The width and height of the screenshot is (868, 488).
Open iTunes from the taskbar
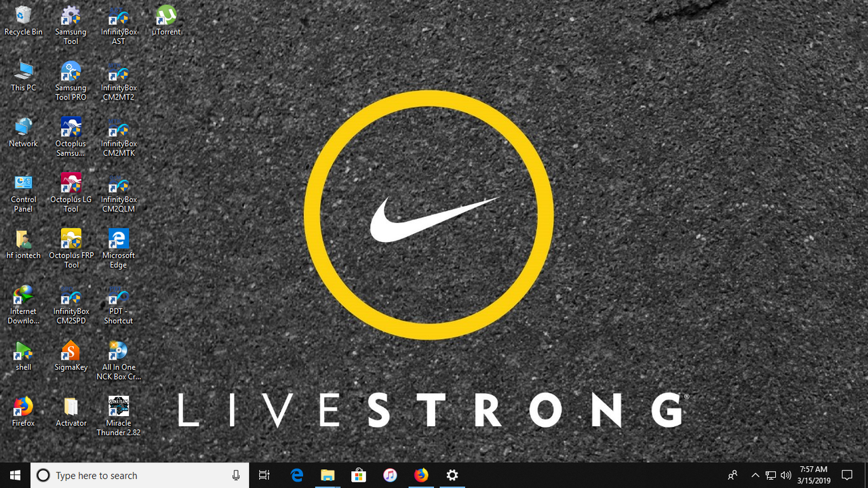pyautogui.click(x=390, y=475)
